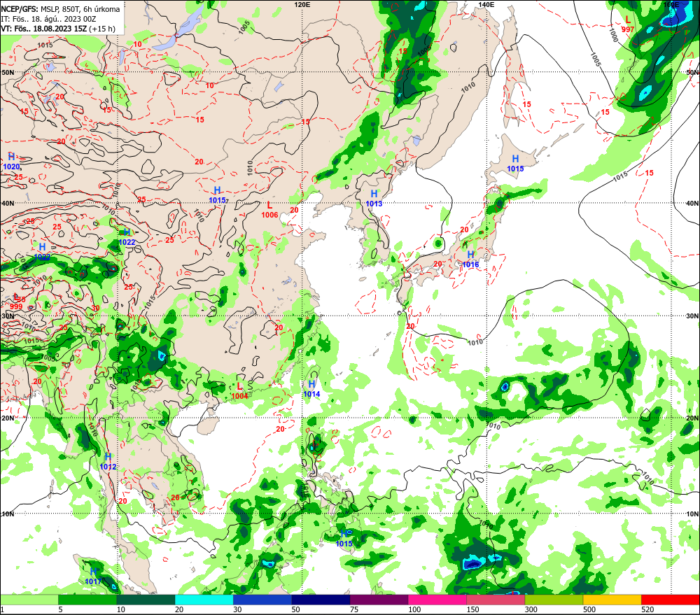The width and height of the screenshot is (700, 615).
Task: Click the 10N latitude label on left edge
Action: (x=8, y=514)
